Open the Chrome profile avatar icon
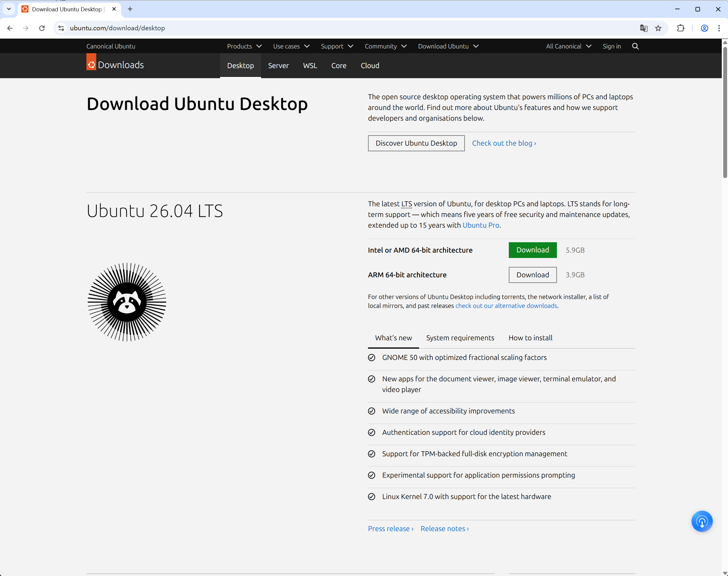The width and height of the screenshot is (728, 576). 704,28
